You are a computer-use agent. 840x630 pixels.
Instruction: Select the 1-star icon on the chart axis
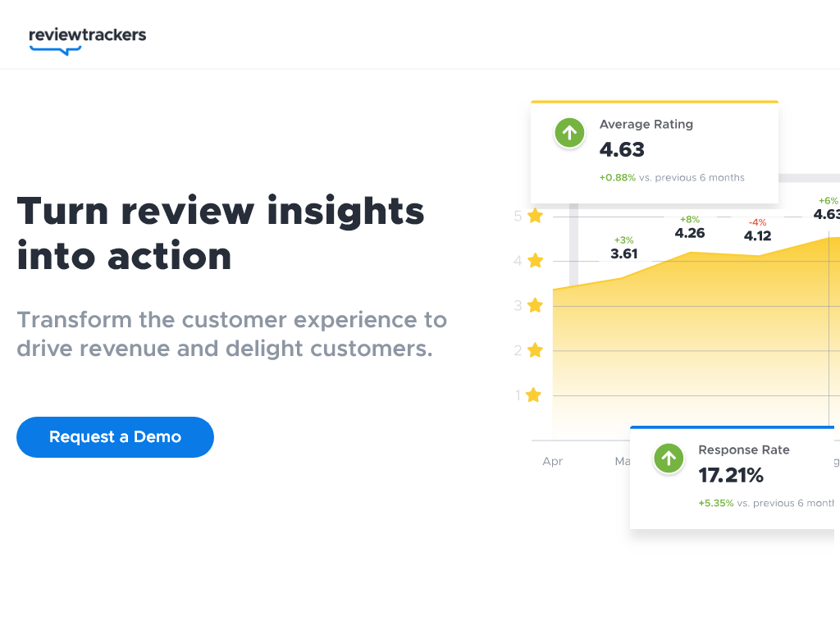point(535,395)
